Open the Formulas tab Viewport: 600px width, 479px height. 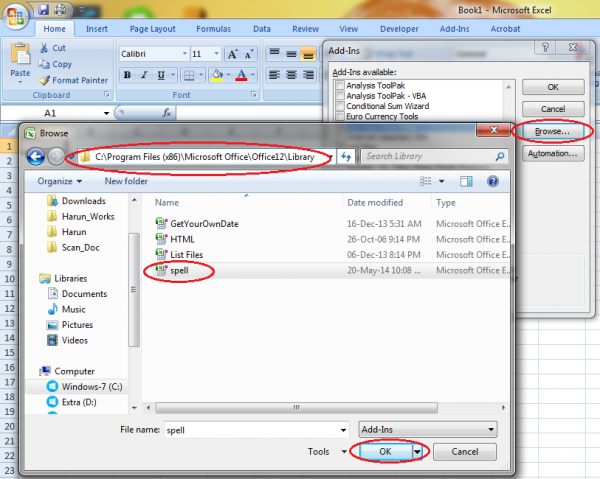(214, 29)
